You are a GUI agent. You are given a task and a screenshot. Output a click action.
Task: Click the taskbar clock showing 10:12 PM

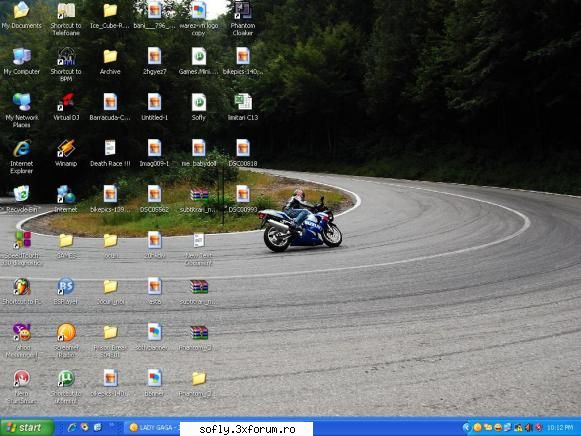click(560, 428)
